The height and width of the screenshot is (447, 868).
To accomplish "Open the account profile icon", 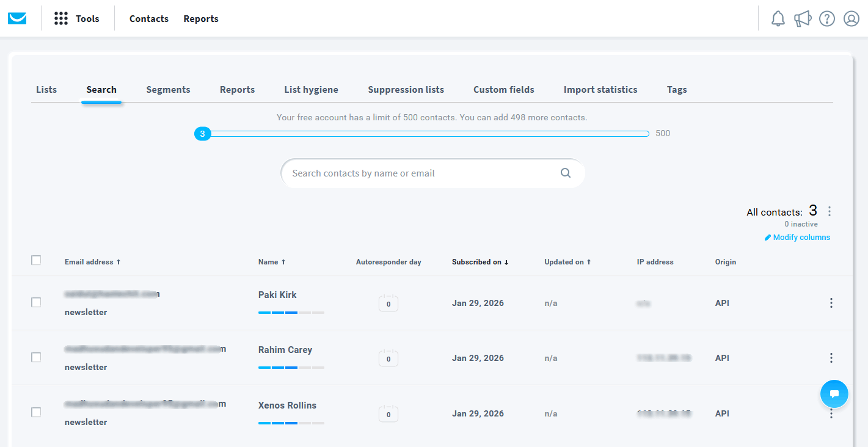I will click(x=851, y=18).
